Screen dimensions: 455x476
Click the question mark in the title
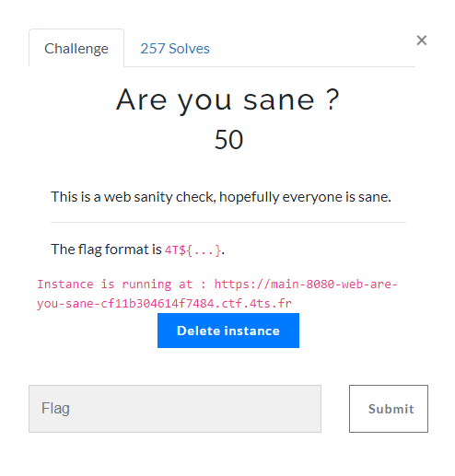pos(332,99)
